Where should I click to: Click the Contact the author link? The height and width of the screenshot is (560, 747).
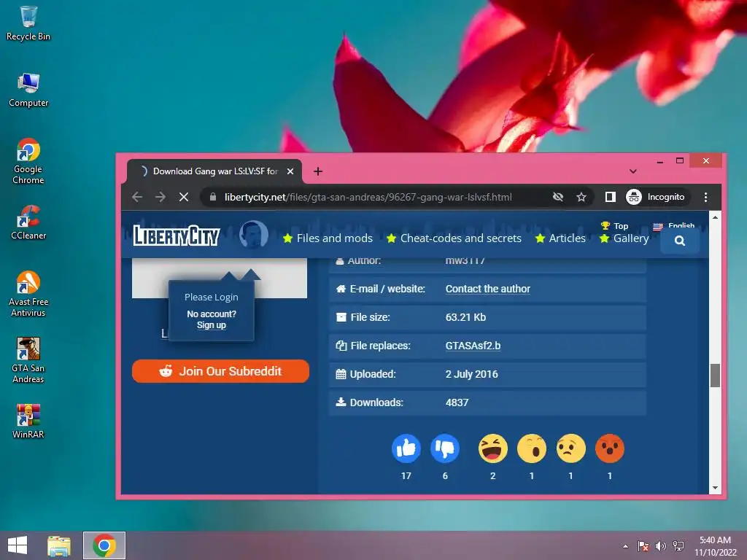(x=488, y=289)
